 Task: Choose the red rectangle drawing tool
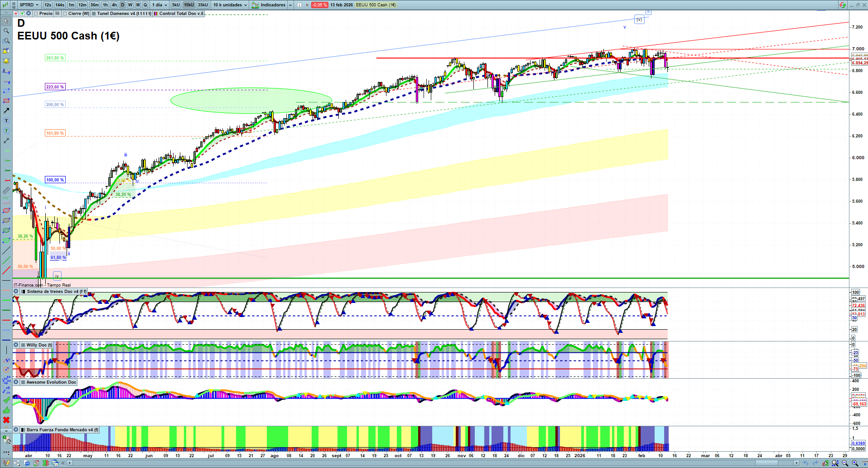[x=6, y=101]
